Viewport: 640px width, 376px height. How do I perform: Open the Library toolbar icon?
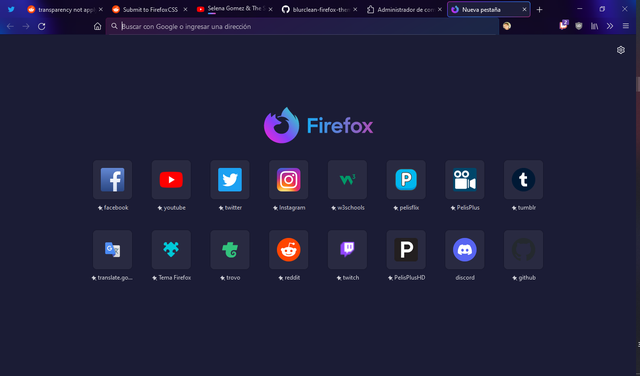[594, 26]
